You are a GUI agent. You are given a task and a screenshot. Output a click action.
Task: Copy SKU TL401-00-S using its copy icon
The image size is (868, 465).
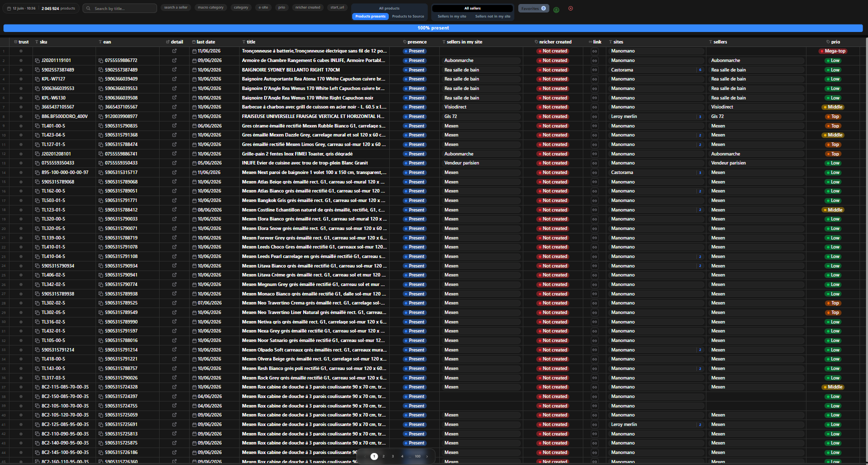click(38, 126)
